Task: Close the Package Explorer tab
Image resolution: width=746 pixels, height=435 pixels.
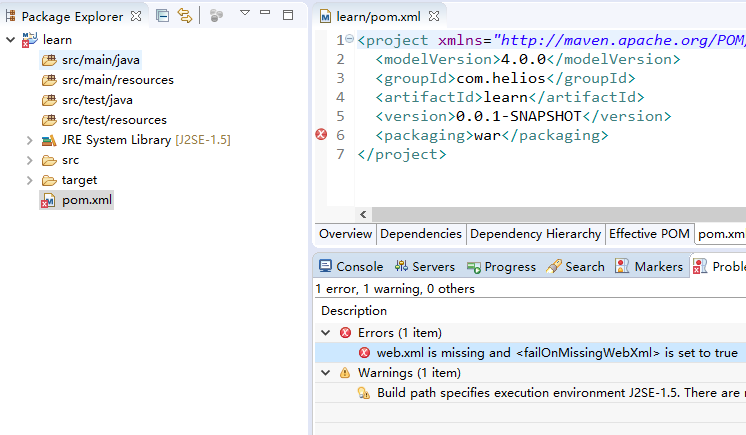Action: (136, 16)
